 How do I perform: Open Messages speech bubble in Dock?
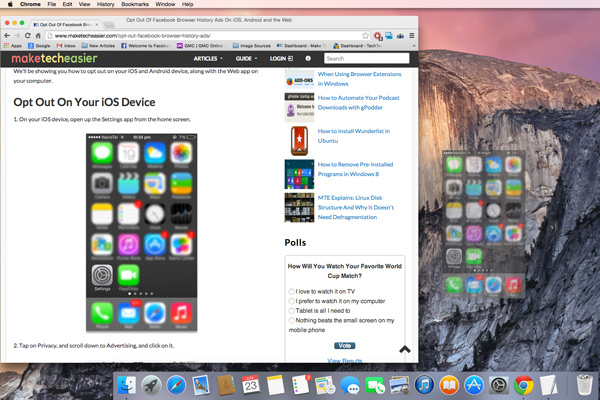(350, 385)
